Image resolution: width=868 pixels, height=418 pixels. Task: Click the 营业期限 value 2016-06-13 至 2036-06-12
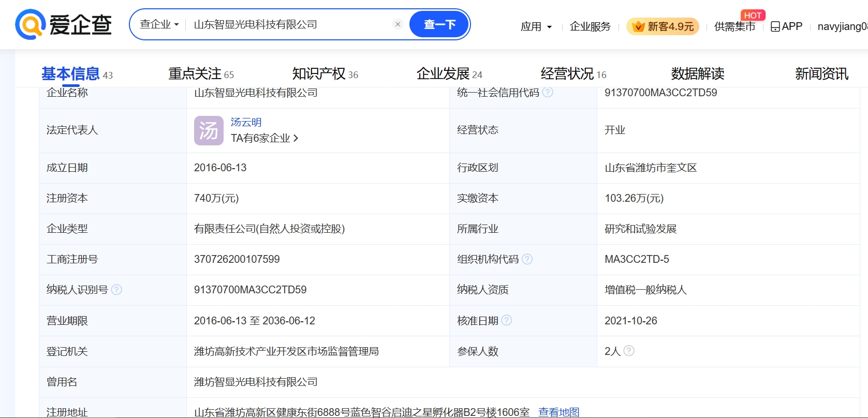255,321
